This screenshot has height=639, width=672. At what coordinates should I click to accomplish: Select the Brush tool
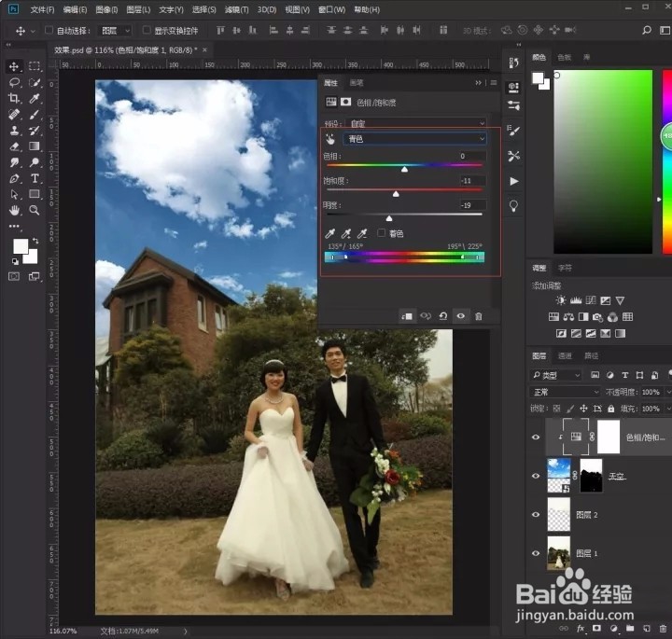point(35,115)
